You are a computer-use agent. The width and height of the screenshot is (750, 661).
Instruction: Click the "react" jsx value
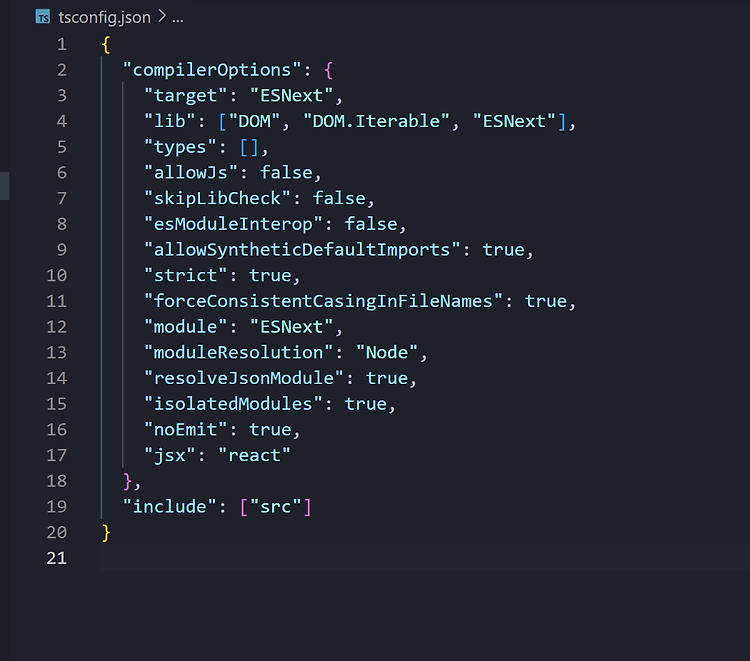pos(254,455)
